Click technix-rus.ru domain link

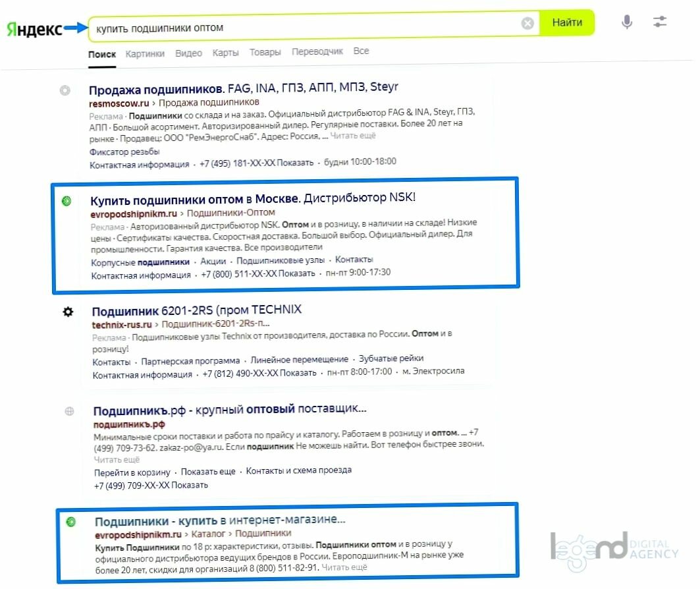pyautogui.click(x=122, y=325)
